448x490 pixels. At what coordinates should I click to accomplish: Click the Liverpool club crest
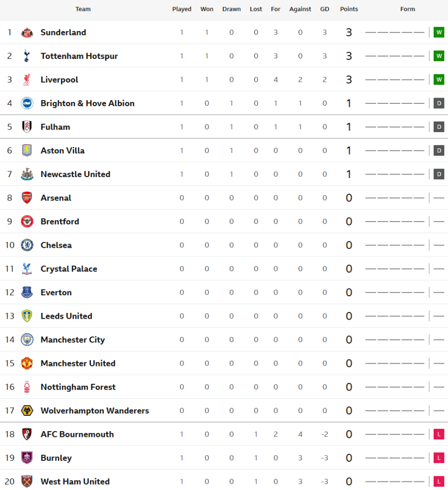click(x=27, y=80)
